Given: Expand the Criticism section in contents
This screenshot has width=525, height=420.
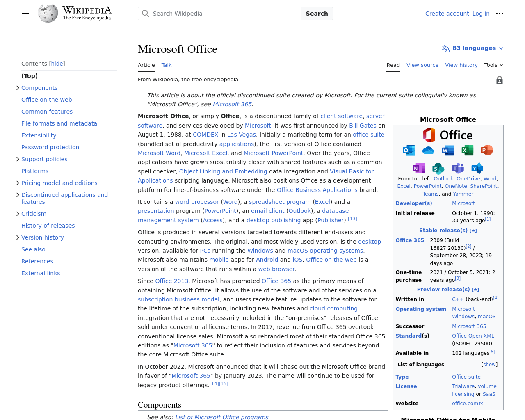Looking at the screenshot, I should pyautogui.click(x=18, y=214).
